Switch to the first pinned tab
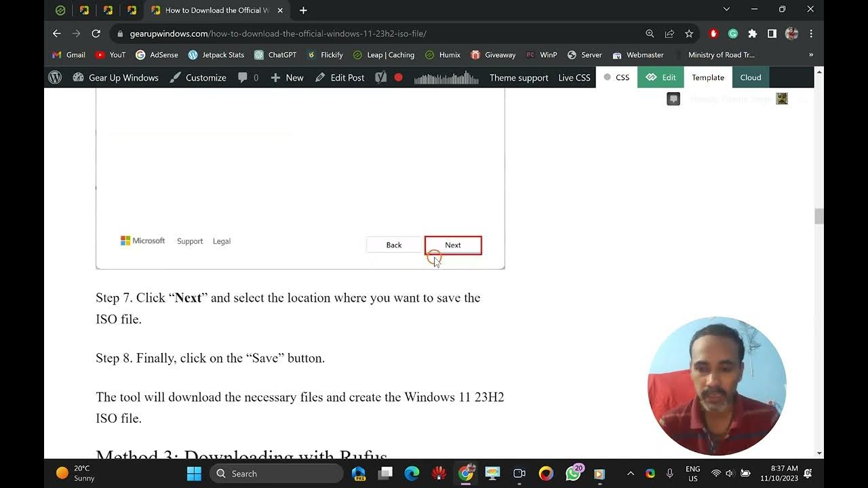 coord(60,10)
